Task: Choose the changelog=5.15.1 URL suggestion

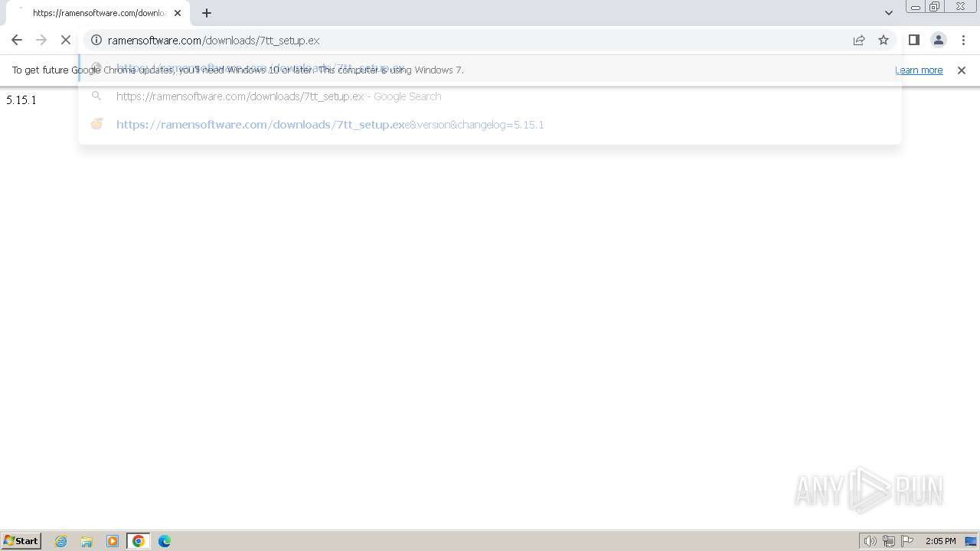Action: [490, 124]
